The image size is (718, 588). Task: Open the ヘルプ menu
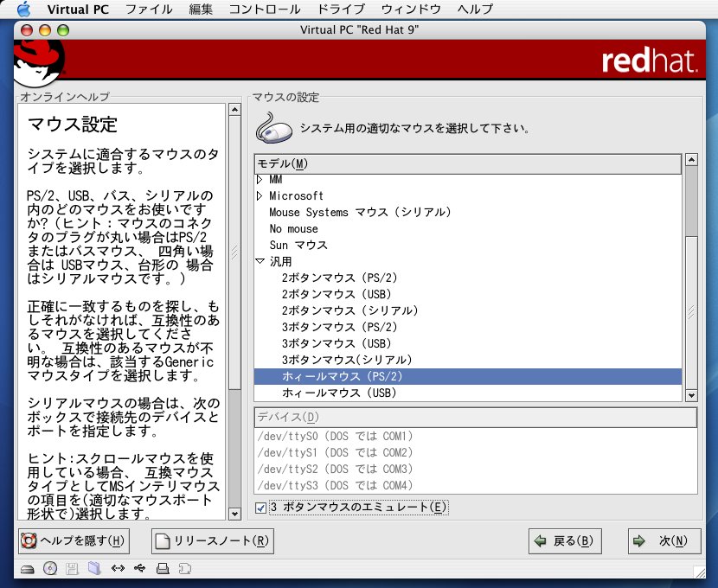[475, 9]
